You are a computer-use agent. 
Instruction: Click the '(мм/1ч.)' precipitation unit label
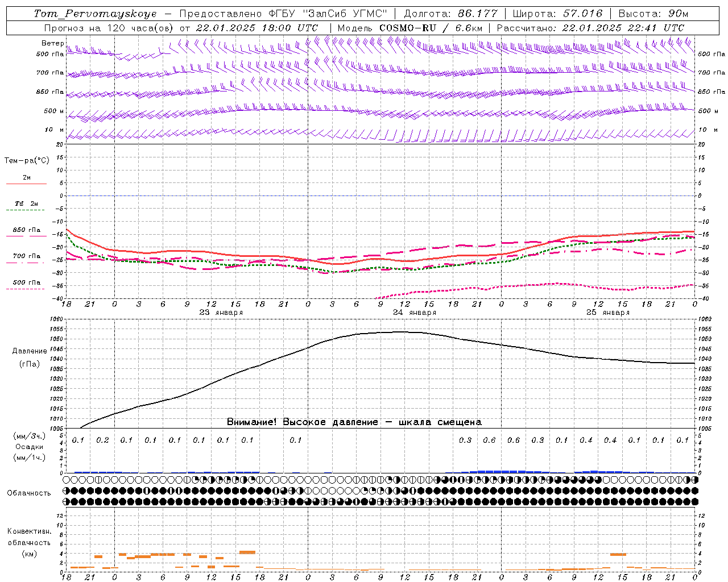(30, 458)
